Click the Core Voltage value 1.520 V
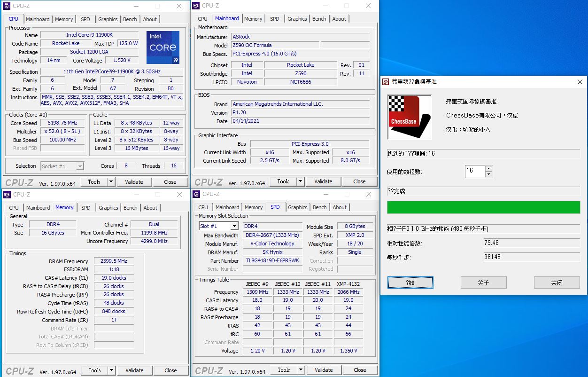Screen dimensions: 588x377 pyautogui.click(x=122, y=61)
